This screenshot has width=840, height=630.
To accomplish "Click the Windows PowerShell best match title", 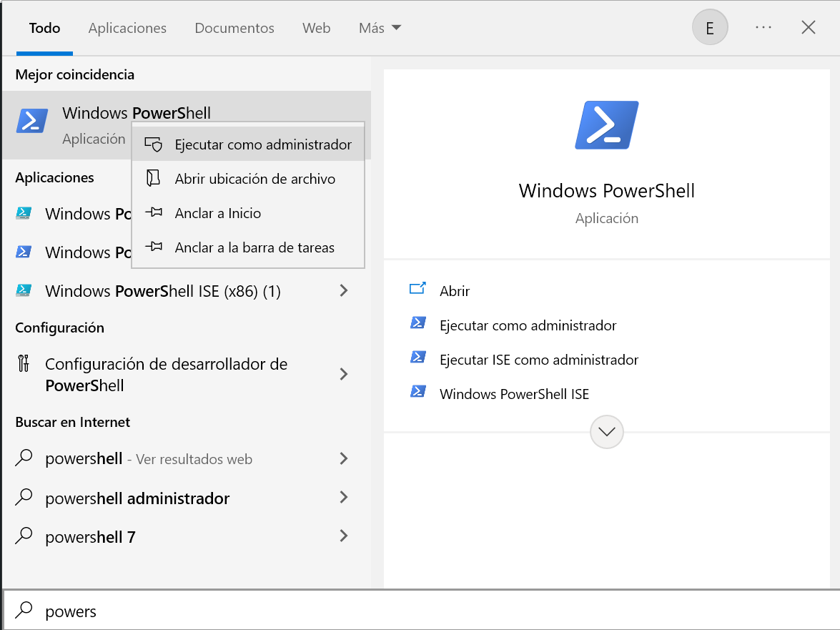I will (137, 113).
